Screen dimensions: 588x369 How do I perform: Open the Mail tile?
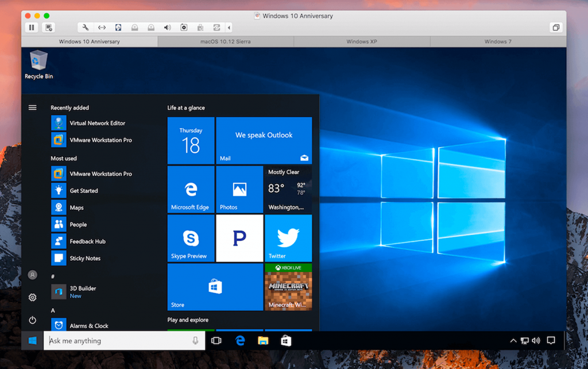click(264, 140)
